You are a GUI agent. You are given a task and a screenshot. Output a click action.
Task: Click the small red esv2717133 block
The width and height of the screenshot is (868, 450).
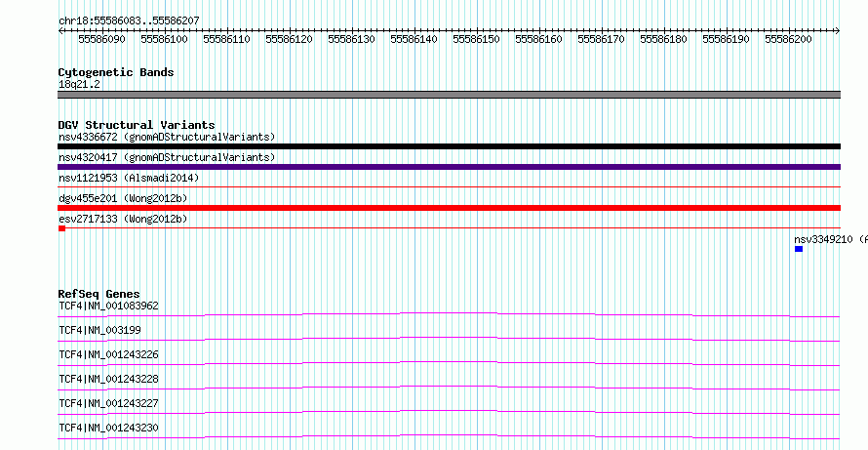click(62, 228)
